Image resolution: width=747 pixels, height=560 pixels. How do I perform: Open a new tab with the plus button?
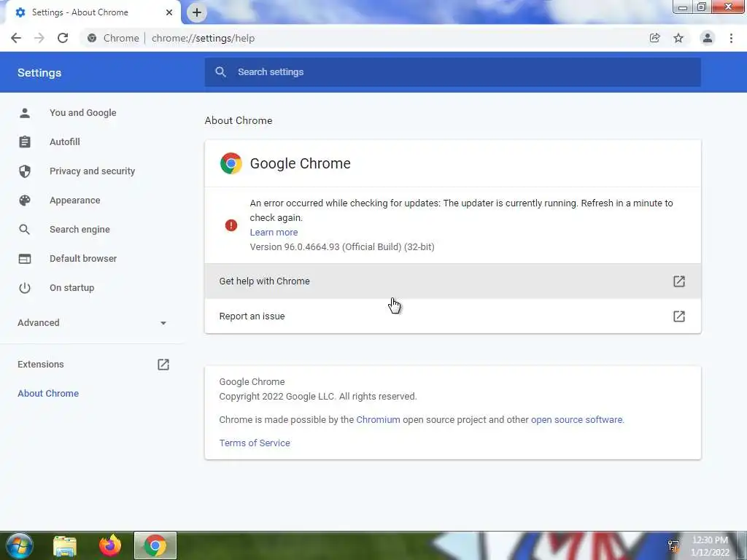197,12
